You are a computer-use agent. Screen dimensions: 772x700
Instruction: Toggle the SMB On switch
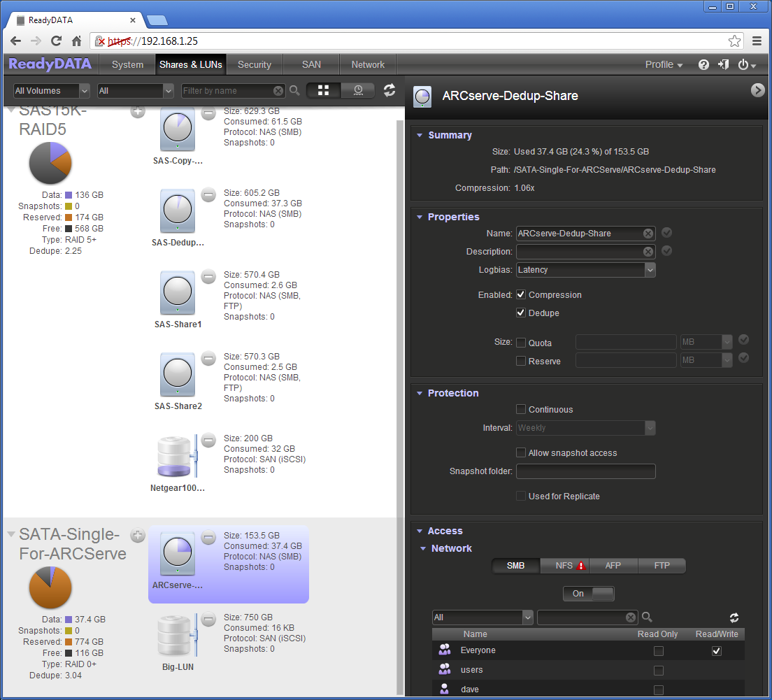588,594
